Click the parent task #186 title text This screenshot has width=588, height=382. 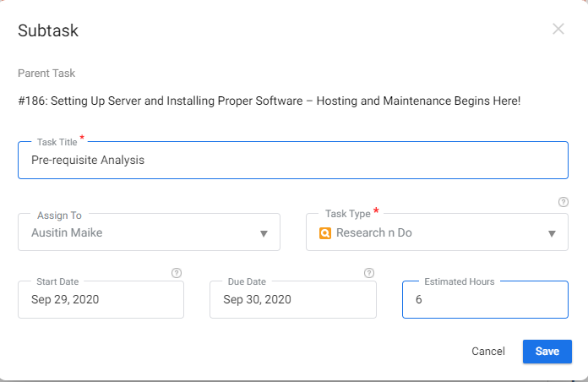[269, 101]
